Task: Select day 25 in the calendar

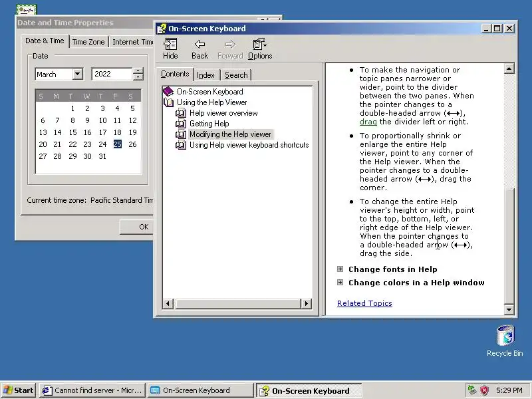Action: (x=118, y=144)
